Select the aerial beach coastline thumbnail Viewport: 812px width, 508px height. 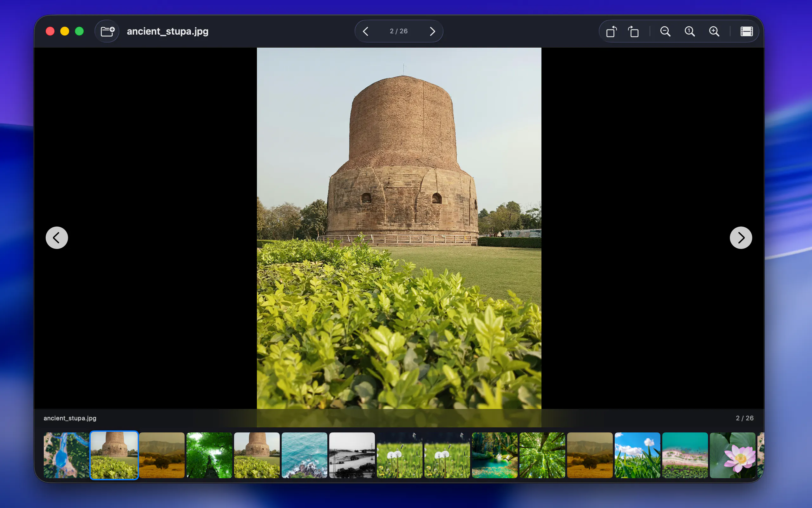pyautogui.click(x=685, y=455)
